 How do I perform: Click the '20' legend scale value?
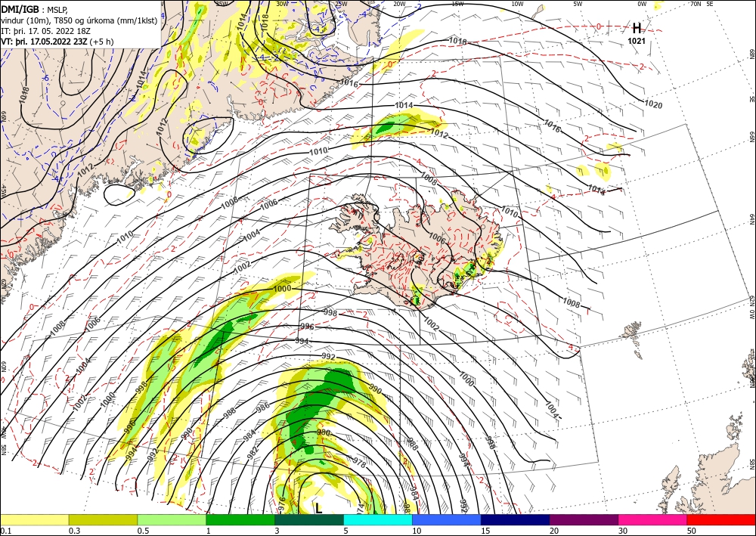coord(554,531)
